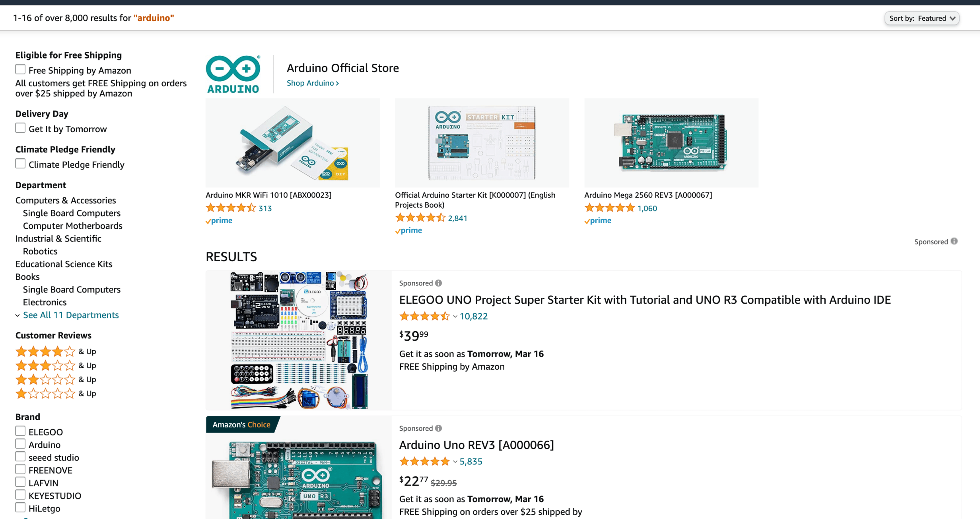The width and height of the screenshot is (980, 519).
Task: Open the Educational Science Kits department
Action: pyautogui.click(x=64, y=264)
